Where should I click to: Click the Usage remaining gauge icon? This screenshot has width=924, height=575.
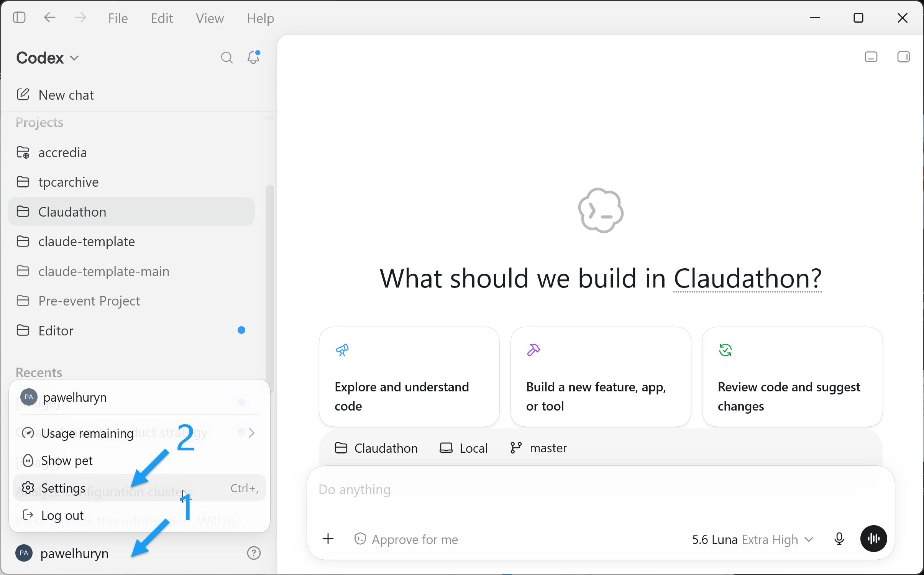pos(28,433)
